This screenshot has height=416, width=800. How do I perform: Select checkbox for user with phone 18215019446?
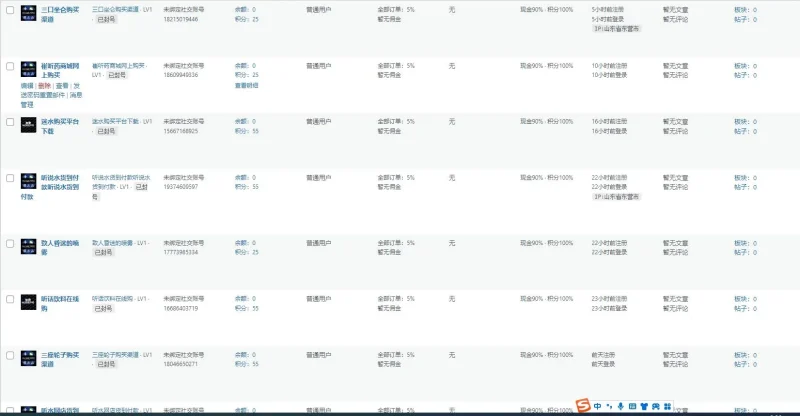click(x=10, y=10)
